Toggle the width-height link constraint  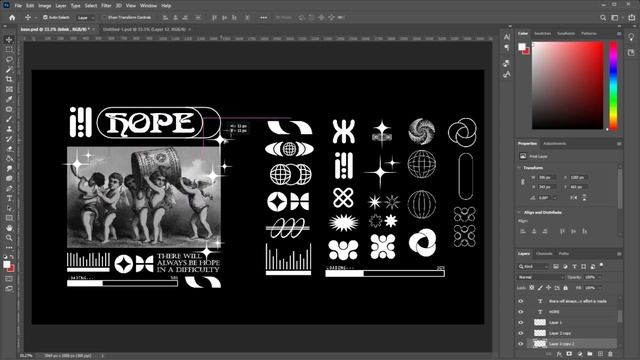tap(523, 182)
